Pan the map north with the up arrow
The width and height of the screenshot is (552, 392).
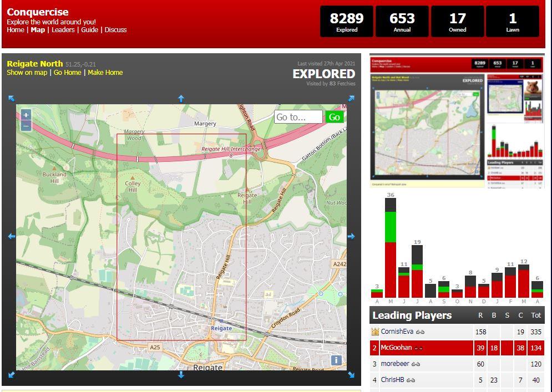(x=181, y=99)
